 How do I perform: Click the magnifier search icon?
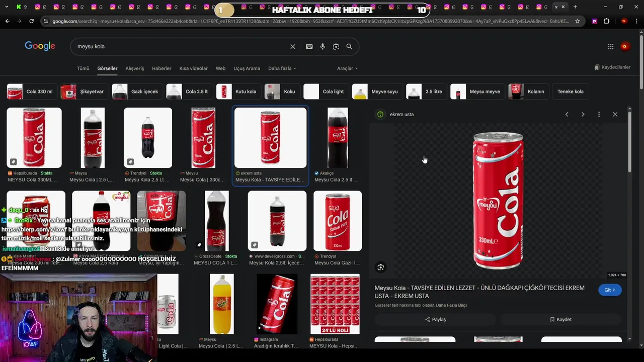pos(349,46)
